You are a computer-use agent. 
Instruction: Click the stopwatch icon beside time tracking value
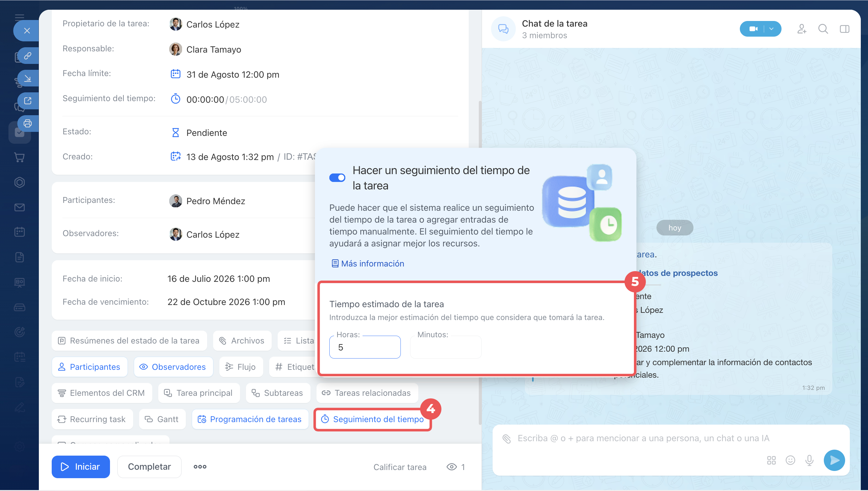175,99
